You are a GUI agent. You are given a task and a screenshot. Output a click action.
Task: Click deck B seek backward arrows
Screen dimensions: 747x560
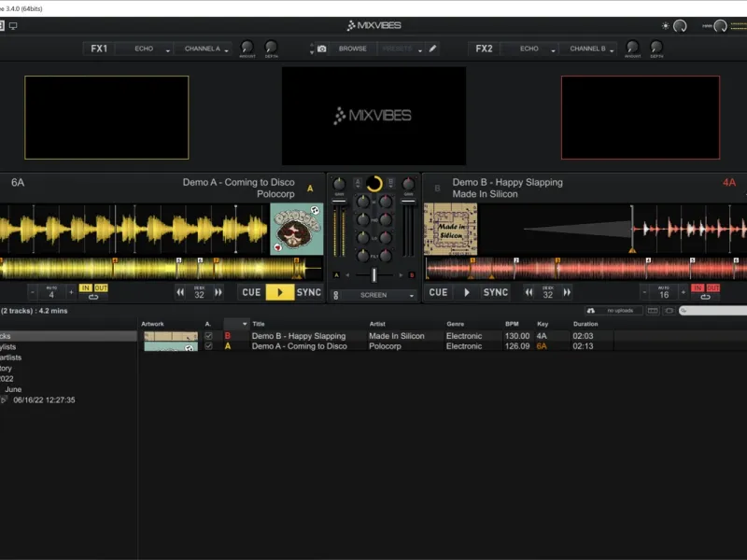point(529,292)
